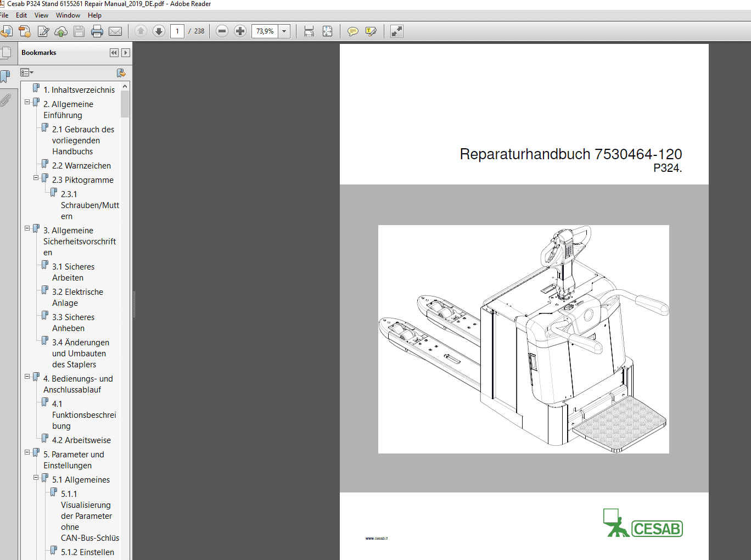
Task: Zoom out with the minus button
Action: click(222, 31)
